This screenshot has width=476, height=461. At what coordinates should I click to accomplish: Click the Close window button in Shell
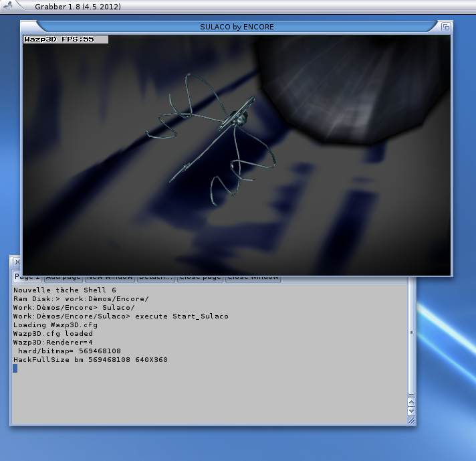coord(253,278)
